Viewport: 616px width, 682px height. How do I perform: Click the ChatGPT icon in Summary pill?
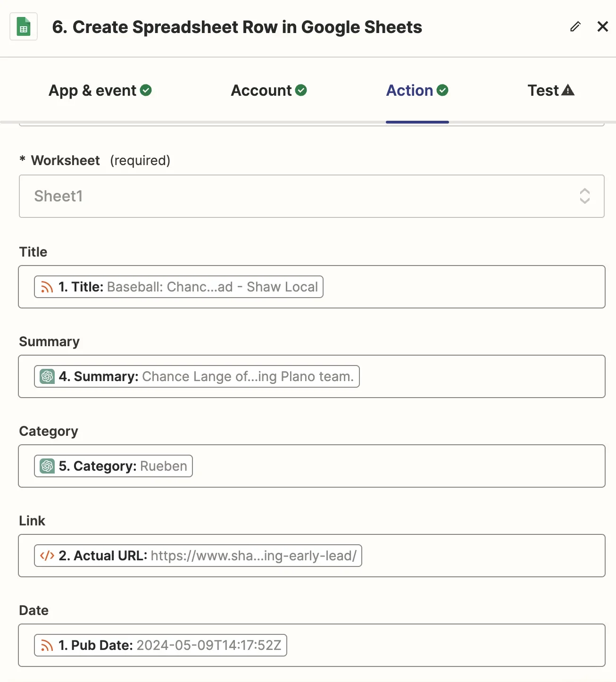[47, 376]
